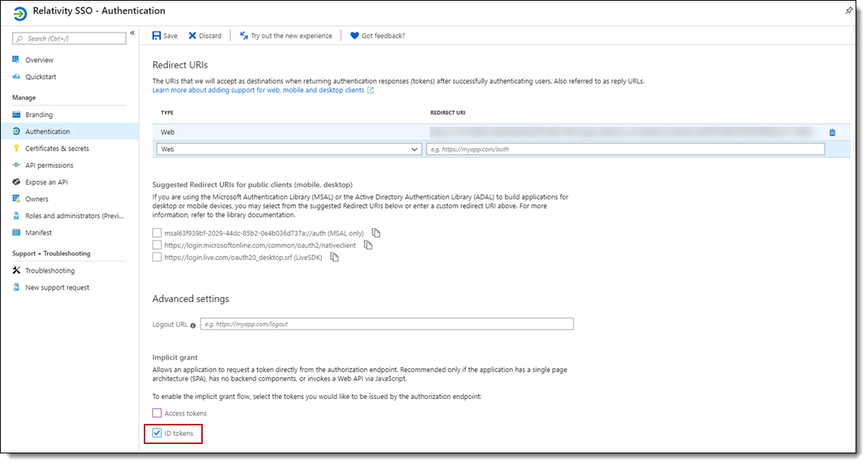
Task: Pin the blade with the pin icon
Action: [849, 11]
